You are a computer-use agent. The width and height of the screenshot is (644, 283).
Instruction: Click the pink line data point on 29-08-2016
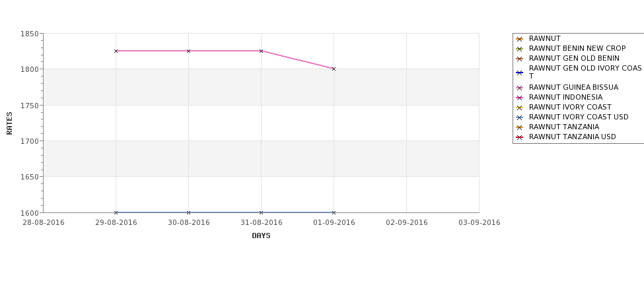coord(116,51)
